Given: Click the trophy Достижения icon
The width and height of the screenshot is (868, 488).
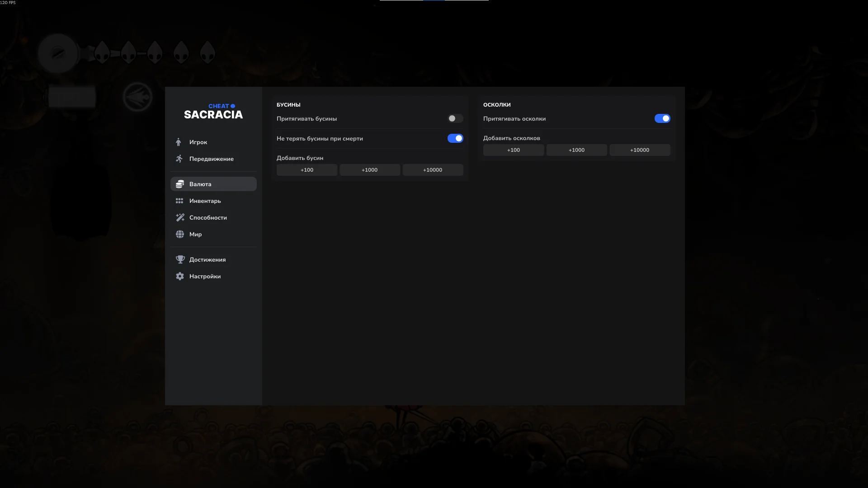Looking at the screenshot, I should (180, 260).
